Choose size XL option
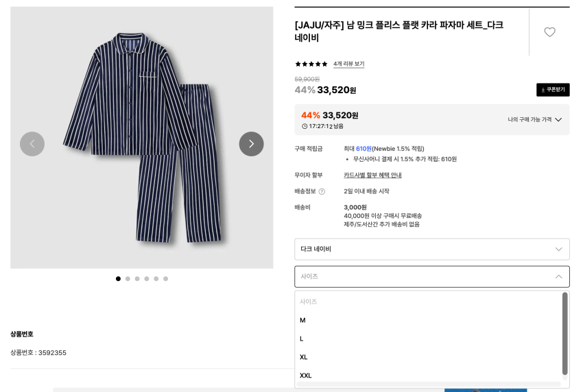This screenshot has height=392, width=583. pos(304,357)
